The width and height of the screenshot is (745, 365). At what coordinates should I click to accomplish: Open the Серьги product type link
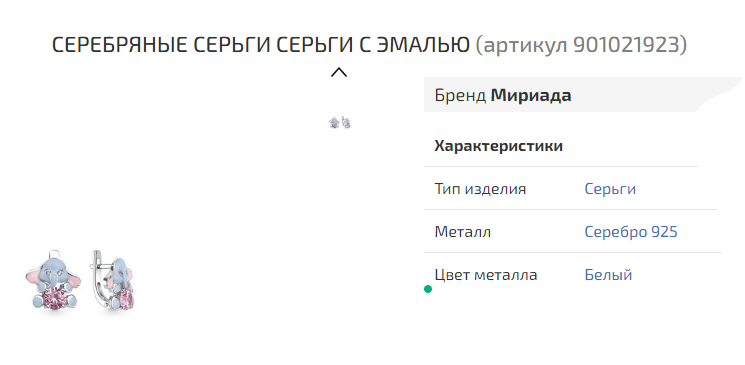610,189
